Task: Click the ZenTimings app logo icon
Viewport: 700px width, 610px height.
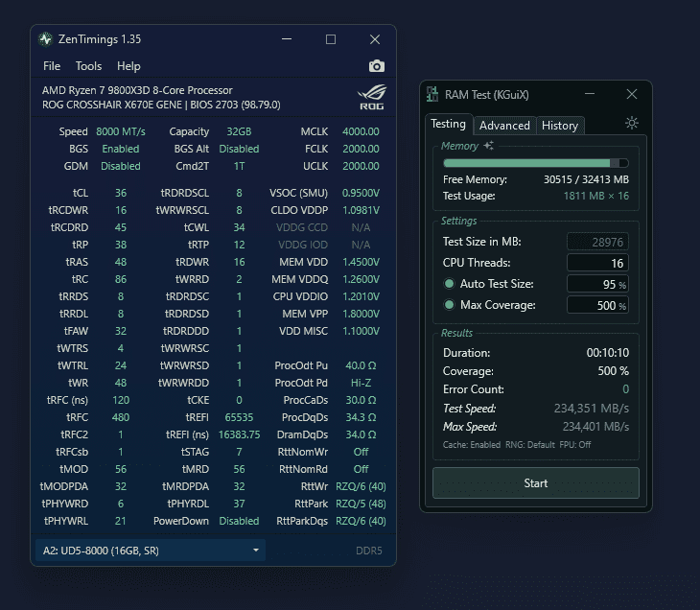Action: coord(45,39)
